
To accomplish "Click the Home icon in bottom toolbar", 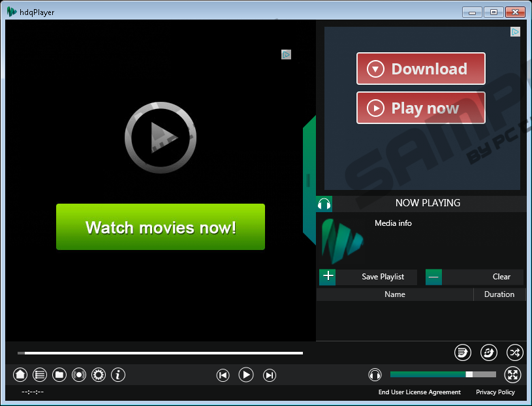I will click(20, 375).
